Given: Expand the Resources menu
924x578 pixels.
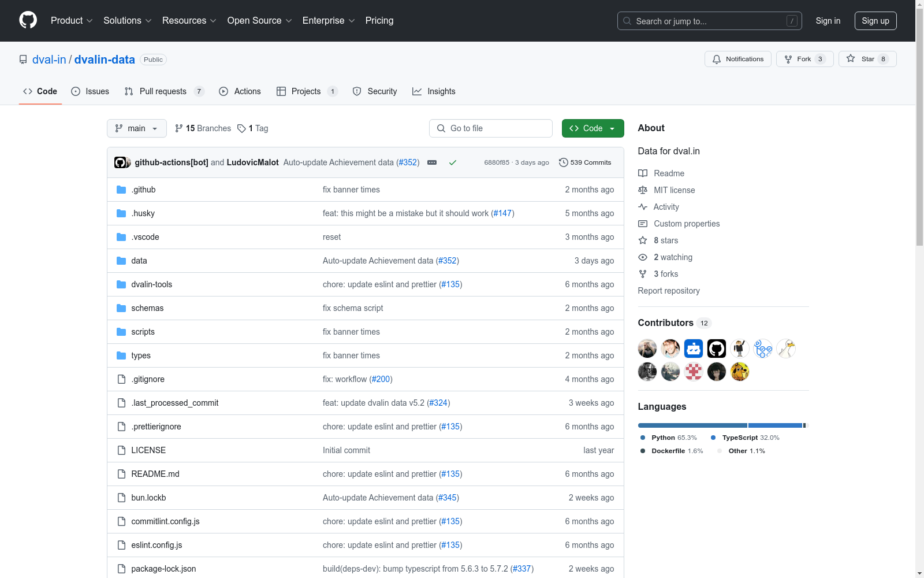Looking at the screenshot, I should (x=189, y=21).
